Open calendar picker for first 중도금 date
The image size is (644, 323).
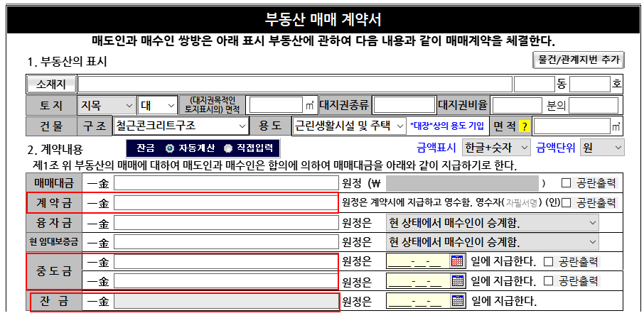[x=457, y=261]
